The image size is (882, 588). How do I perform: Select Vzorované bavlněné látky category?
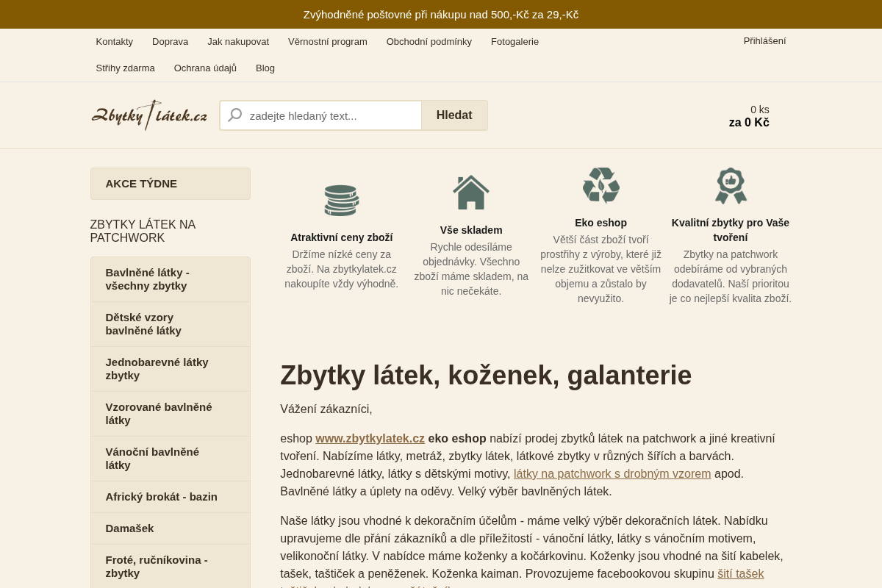(x=171, y=414)
